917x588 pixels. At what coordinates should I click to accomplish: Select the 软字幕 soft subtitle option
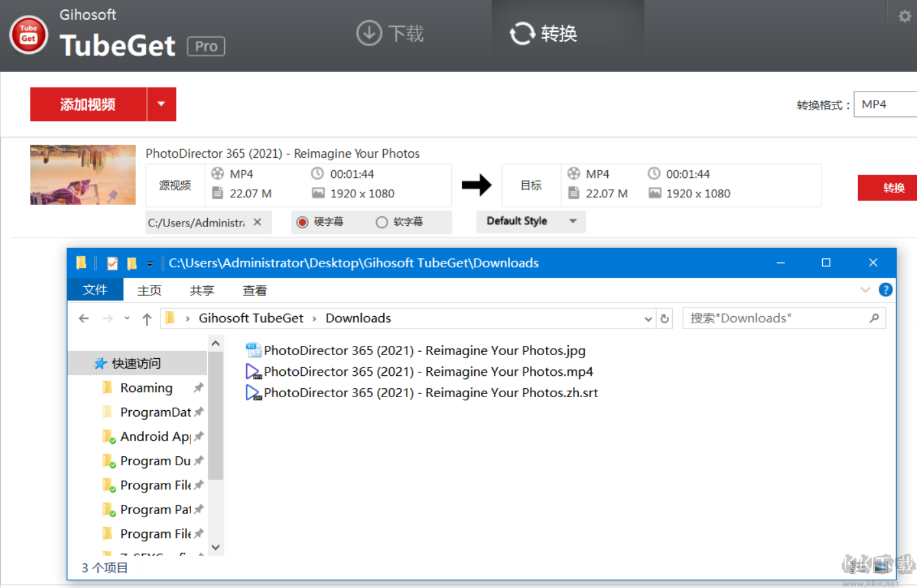coord(399,222)
